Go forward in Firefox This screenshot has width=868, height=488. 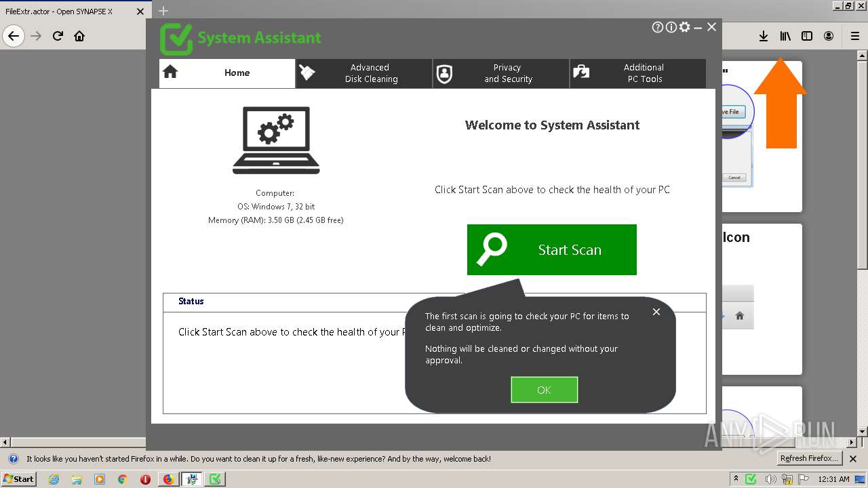tap(36, 36)
